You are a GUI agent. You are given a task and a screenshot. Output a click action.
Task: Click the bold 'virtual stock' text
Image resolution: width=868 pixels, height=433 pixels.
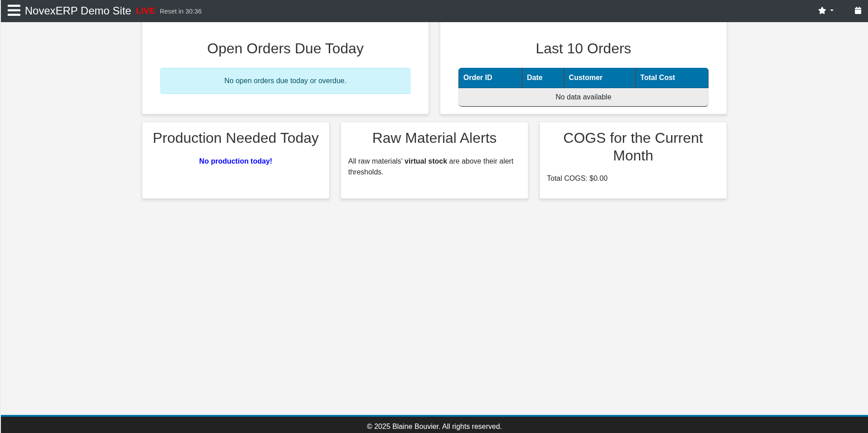[x=426, y=161]
